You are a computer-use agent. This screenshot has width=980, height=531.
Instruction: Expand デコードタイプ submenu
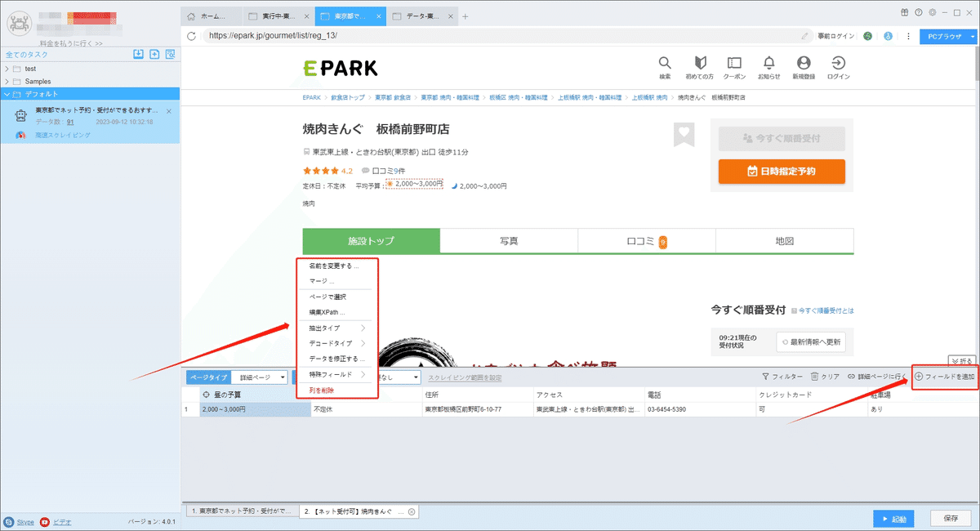pyautogui.click(x=336, y=343)
